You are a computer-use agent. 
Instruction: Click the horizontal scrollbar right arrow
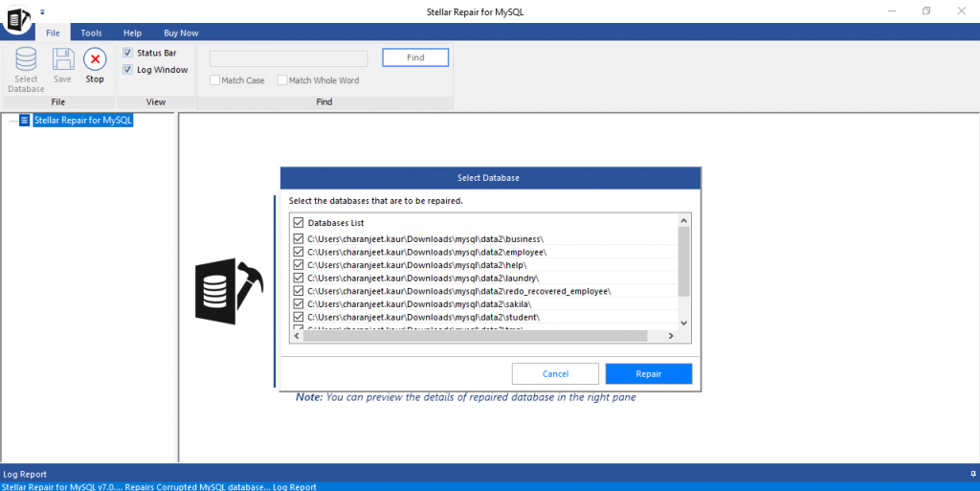click(x=671, y=336)
